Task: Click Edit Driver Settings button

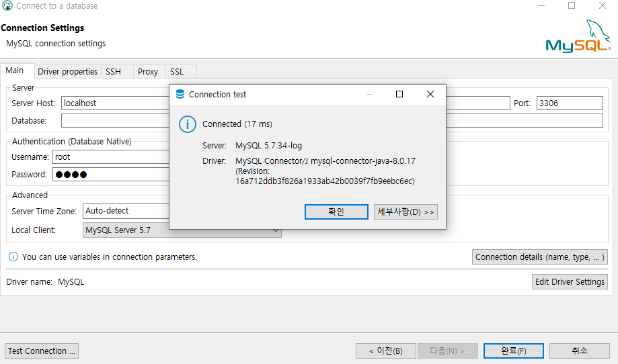Action: 570,282
